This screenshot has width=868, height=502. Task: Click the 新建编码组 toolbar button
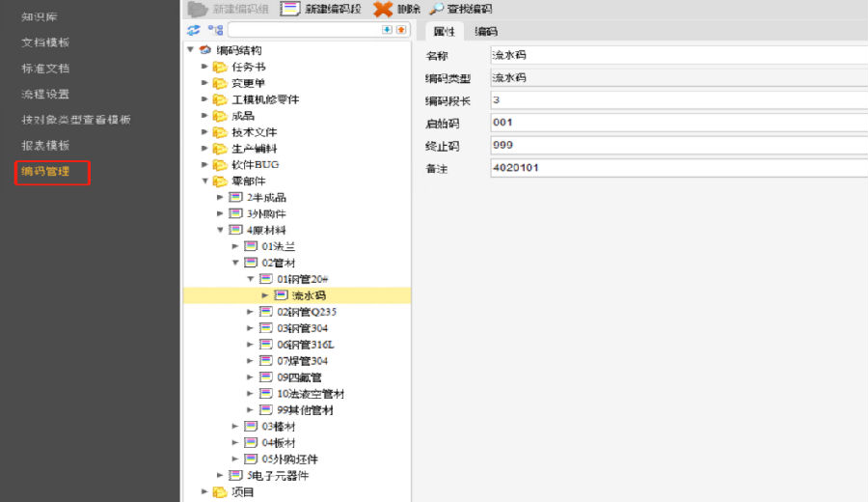[228, 9]
